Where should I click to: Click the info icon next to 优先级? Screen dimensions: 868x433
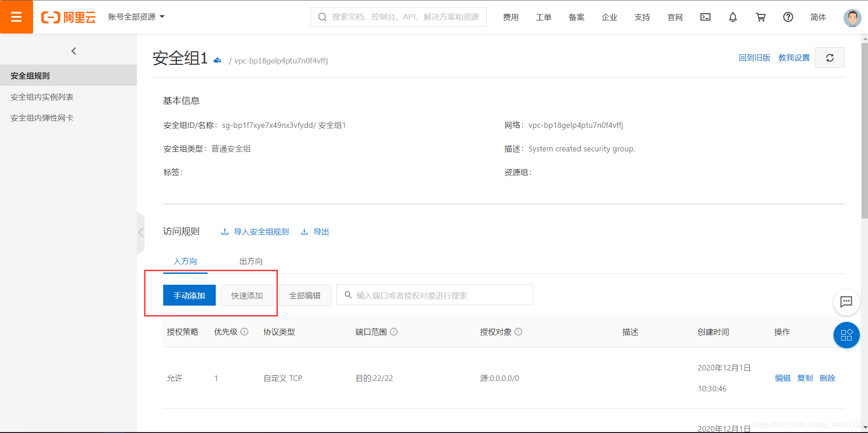tap(244, 331)
